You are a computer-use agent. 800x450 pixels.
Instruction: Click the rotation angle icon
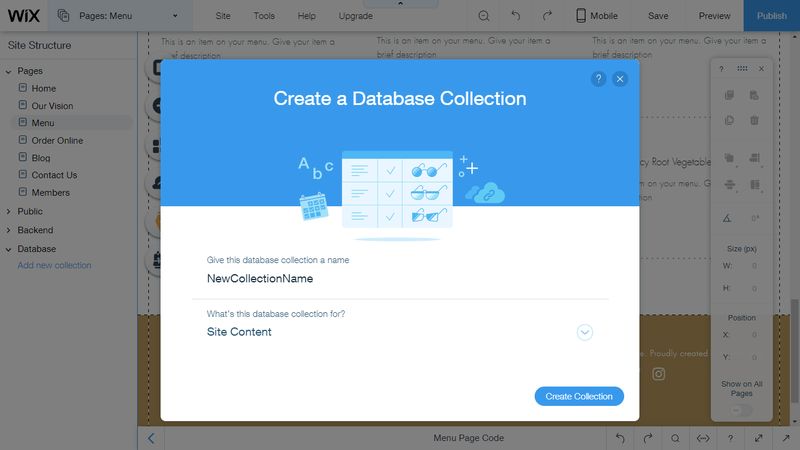click(728, 218)
